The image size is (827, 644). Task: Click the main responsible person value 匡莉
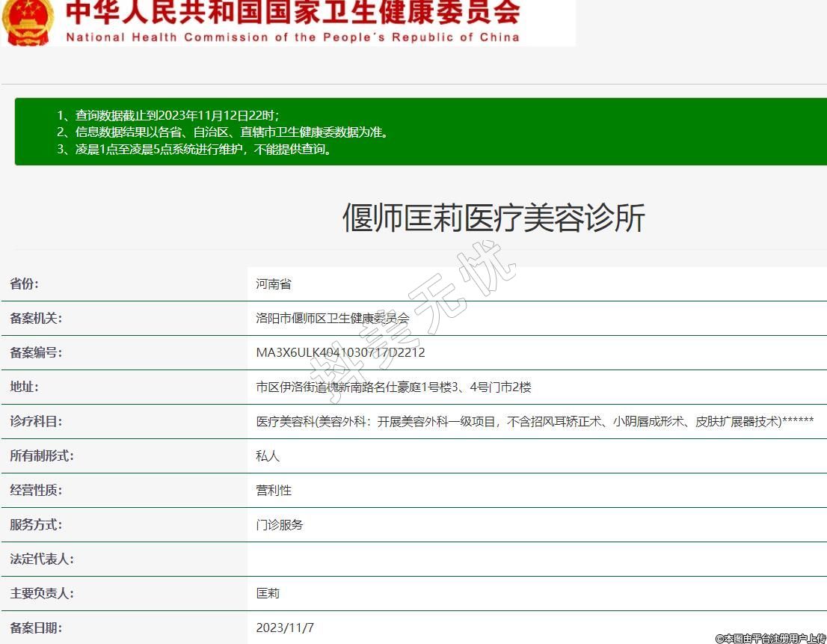click(268, 594)
